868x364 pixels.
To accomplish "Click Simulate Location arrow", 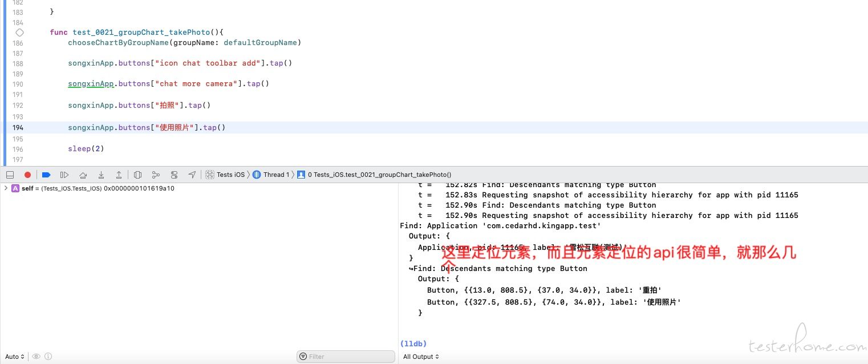I will coord(192,175).
